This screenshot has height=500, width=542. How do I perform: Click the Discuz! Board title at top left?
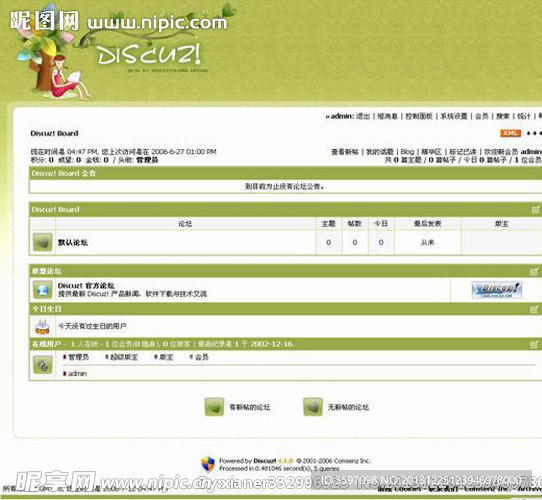(x=54, y=133)
